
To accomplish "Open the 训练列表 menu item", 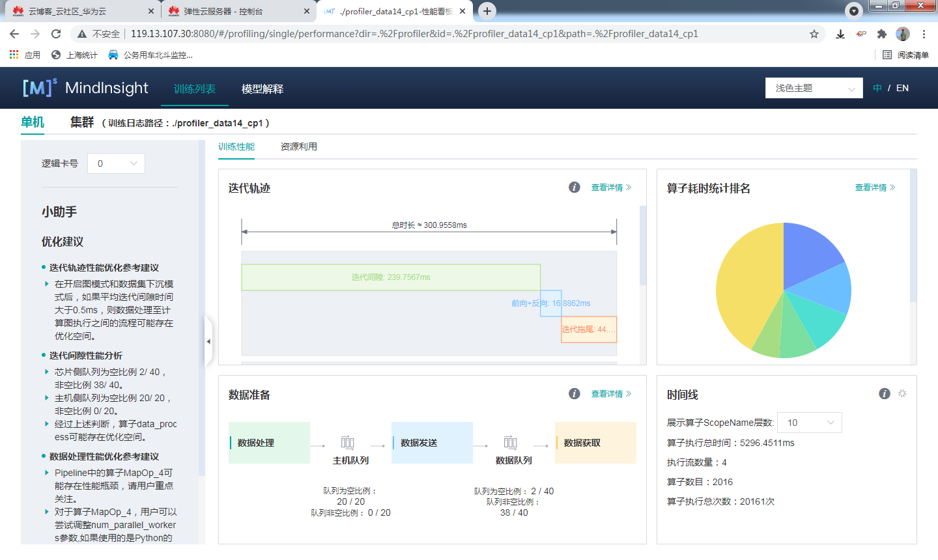I will click(x=195, y=89).
